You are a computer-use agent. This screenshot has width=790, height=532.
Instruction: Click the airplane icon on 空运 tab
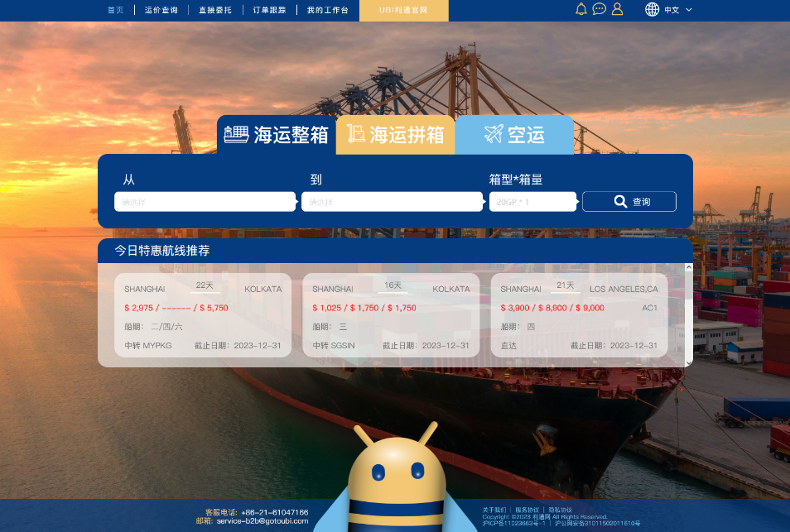click(x=494, y=134)
